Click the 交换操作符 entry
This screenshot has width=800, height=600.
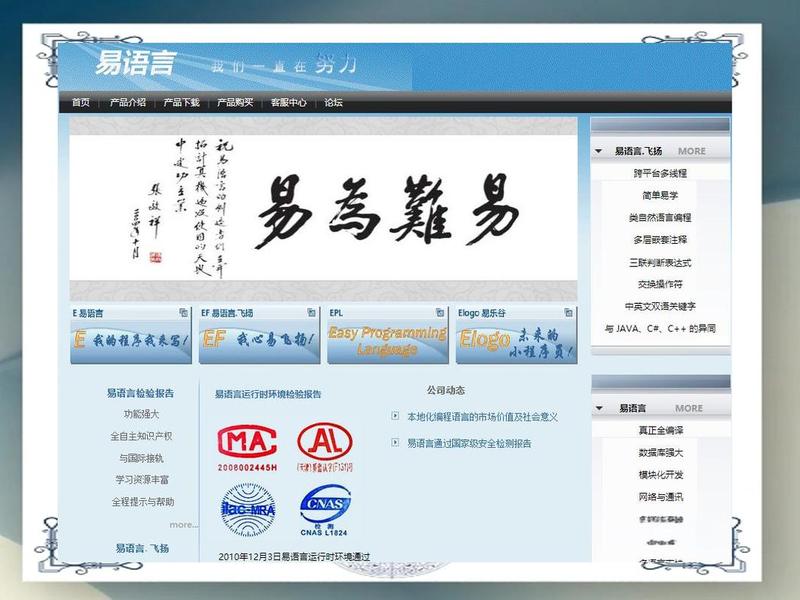point(660,284)
